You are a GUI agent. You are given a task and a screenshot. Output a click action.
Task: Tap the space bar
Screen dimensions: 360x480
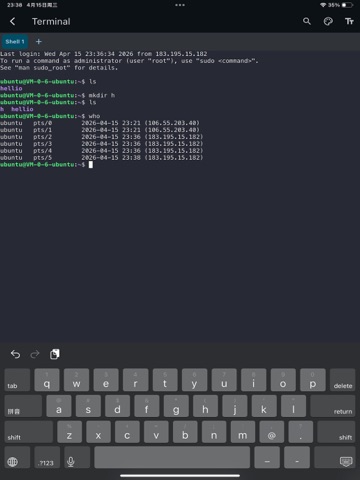click(172, 457)
